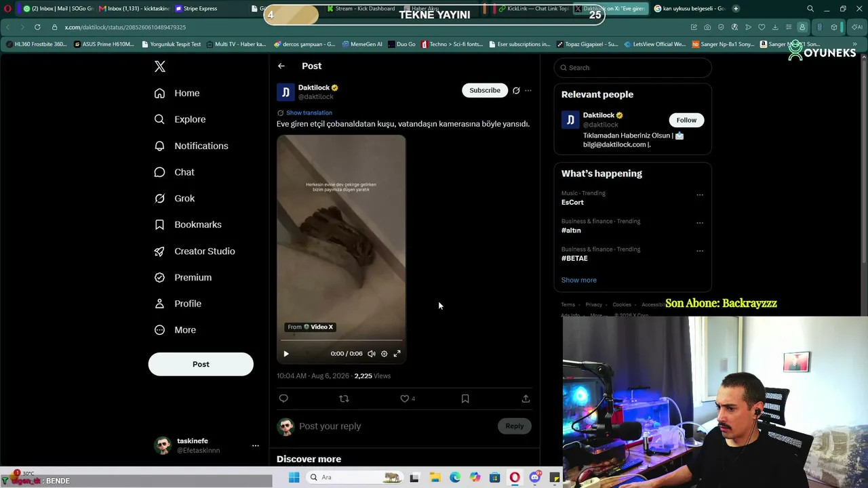
Task: Open Chat in the sidebar
Action: pyautogui.click(x=174, y=172)
